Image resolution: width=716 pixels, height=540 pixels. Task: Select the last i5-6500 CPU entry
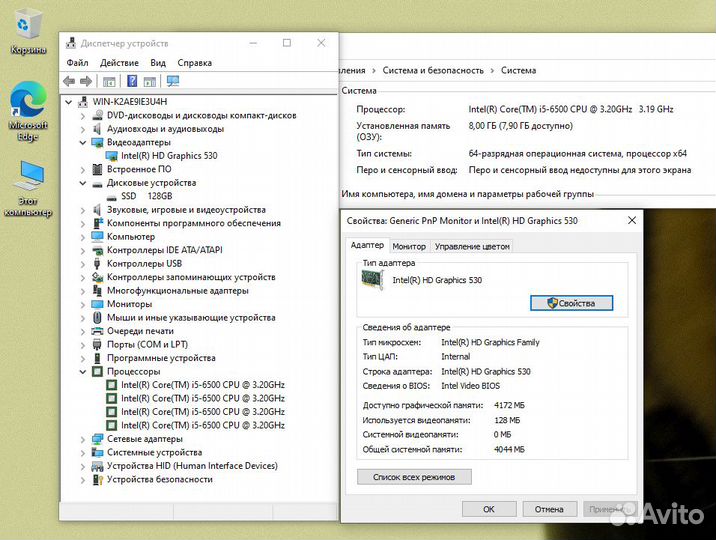[203, 425]
